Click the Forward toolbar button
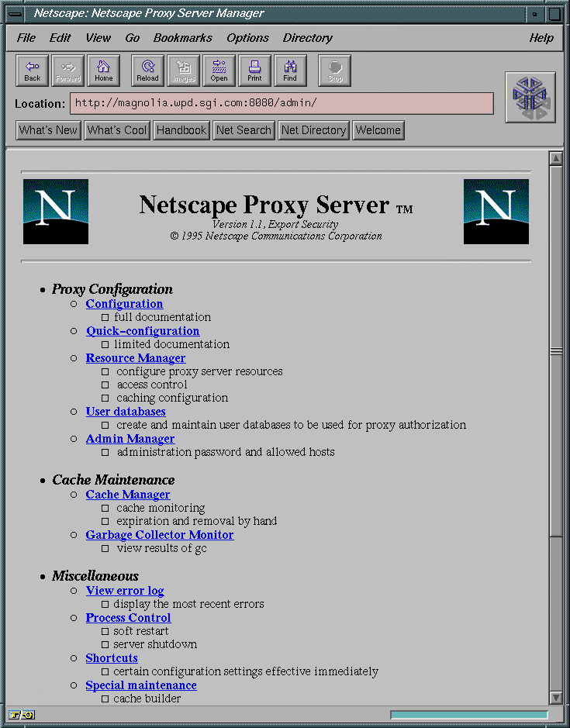 tap(67, 71)
